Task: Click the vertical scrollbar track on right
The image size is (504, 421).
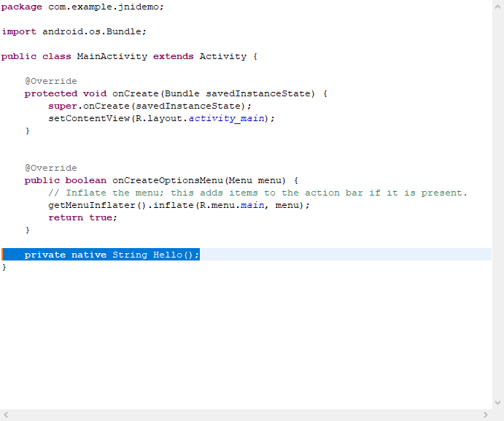Action: tap(498, 204)
